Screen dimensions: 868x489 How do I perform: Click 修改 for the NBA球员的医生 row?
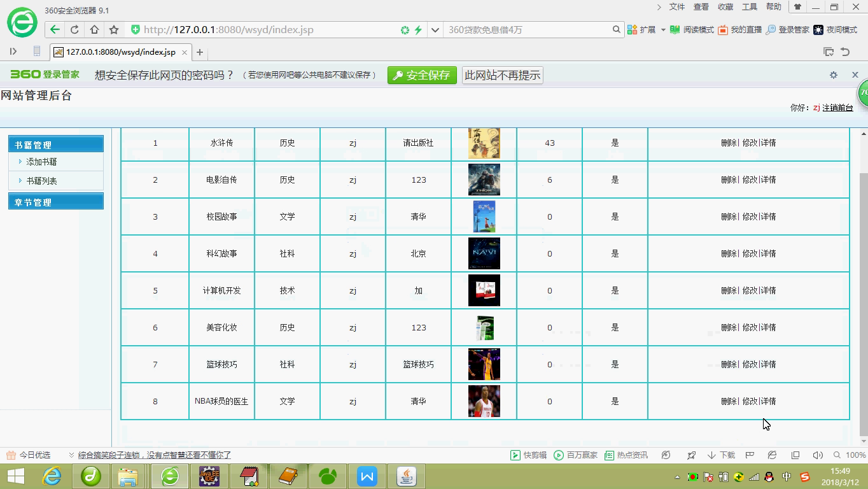pos(750,401)
